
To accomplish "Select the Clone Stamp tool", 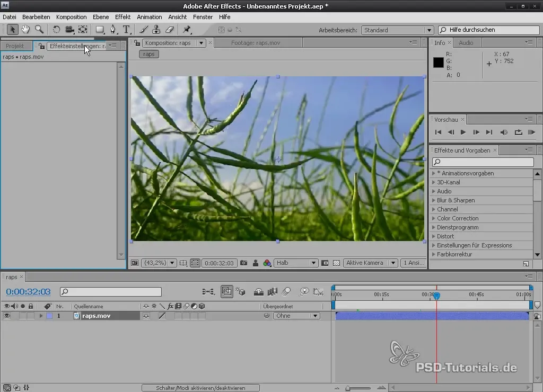I will pyautogui.click(x=156, y=30).
